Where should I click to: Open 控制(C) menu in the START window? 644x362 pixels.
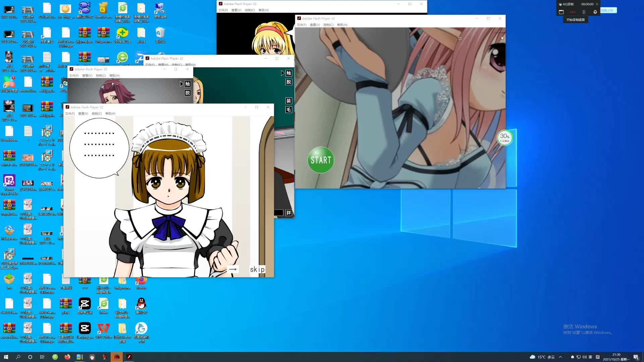(328, 25)
